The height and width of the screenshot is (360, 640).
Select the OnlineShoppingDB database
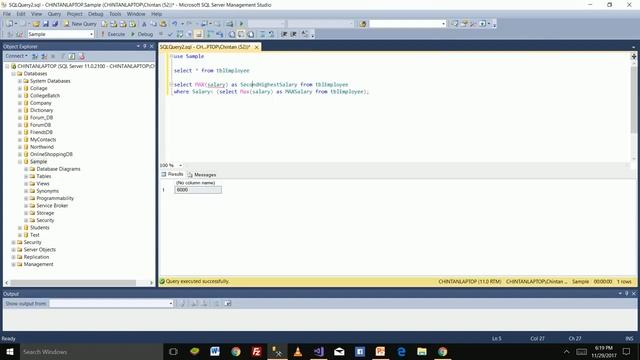click(x=51, y=154)
